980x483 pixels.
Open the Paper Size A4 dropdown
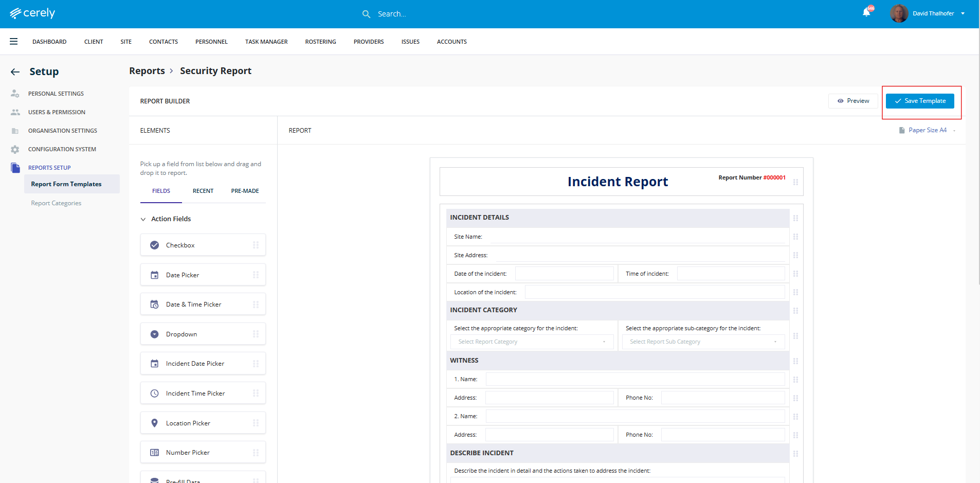[927, 130]
